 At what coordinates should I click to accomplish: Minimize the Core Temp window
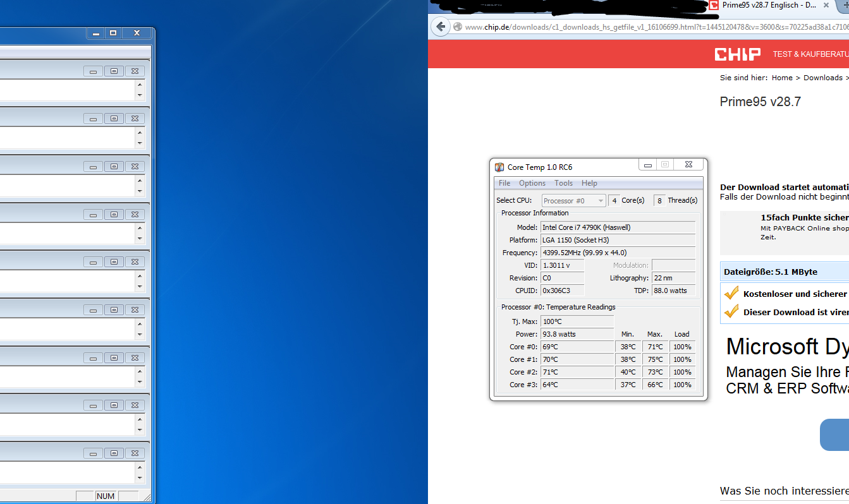pyautogui.click(x=647, y=165)
